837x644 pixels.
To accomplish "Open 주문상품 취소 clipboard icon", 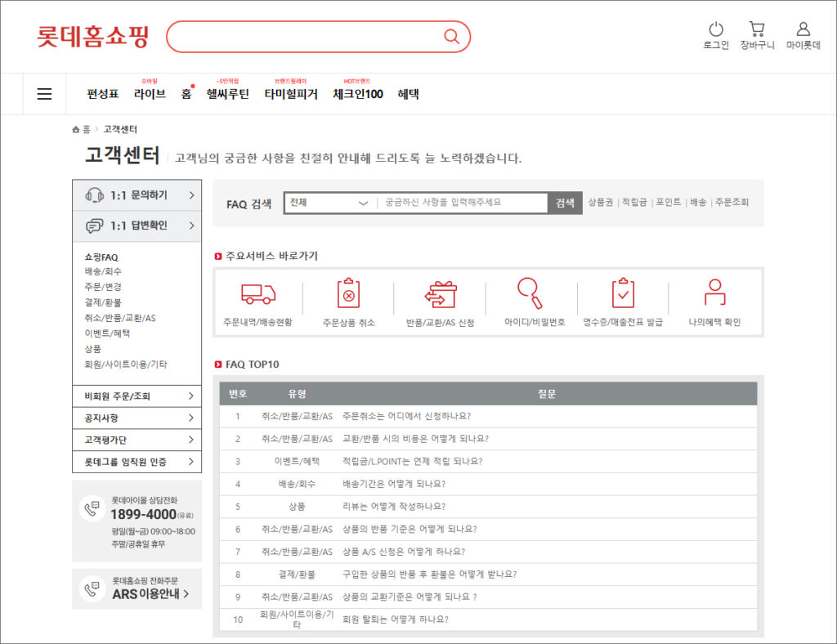I will pyautogui.click(x=348, y=293).
